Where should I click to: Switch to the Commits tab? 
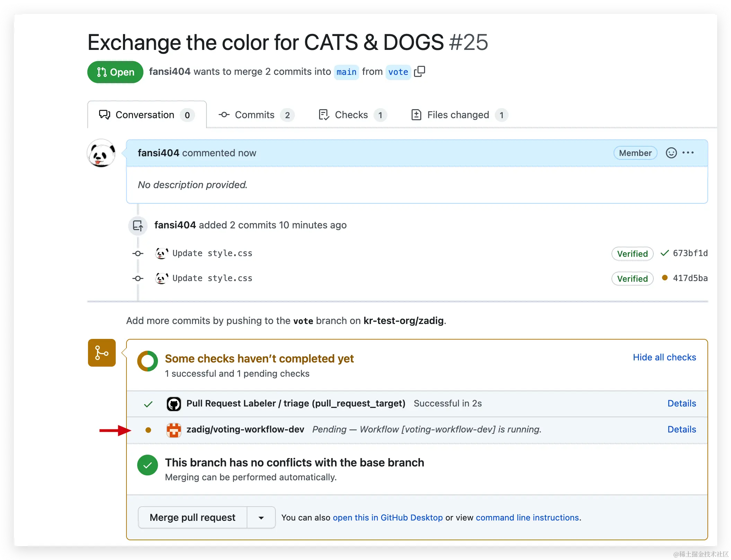(256, 115)
